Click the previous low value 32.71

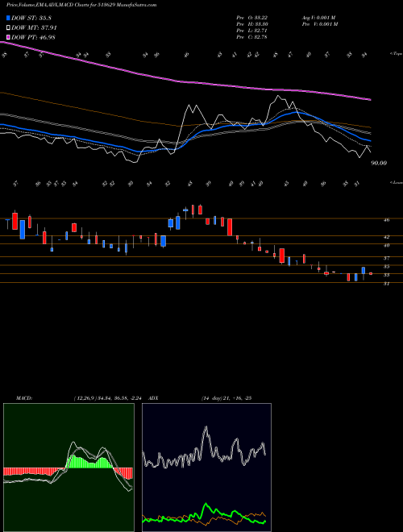point(260,31)
